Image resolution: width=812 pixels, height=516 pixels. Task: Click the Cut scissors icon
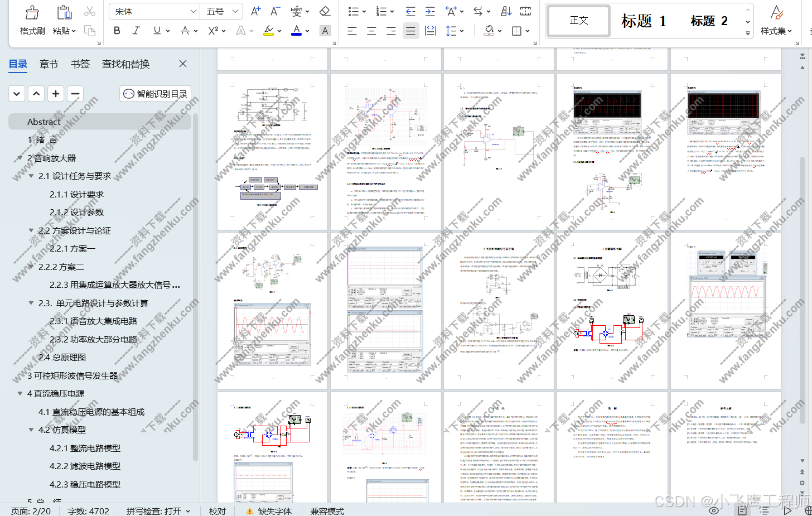(x=90, y=11)
